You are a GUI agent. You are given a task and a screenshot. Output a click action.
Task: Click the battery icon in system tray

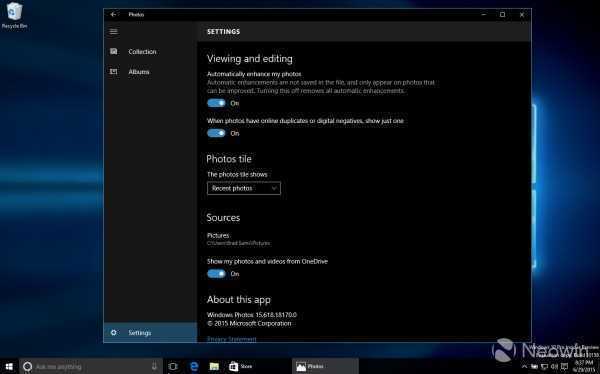534,367
